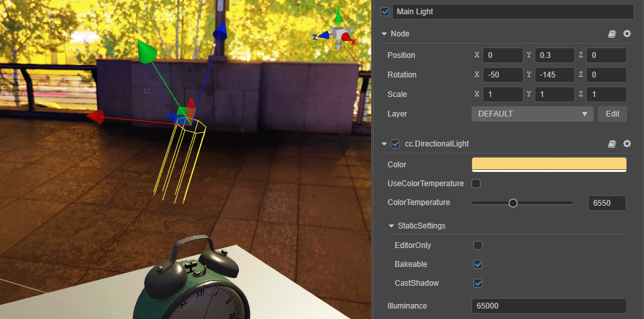Image resolution: width=644 pixels, height=319 pixels.
Task: Open cc.DirectionalLight settings gear menu
Action: pos(627,144)
